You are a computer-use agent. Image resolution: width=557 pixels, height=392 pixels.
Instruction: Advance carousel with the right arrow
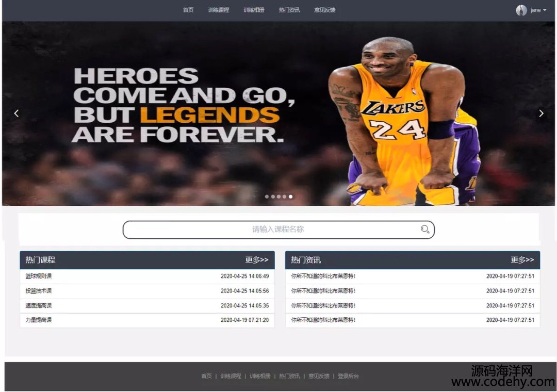pos(541,113)
